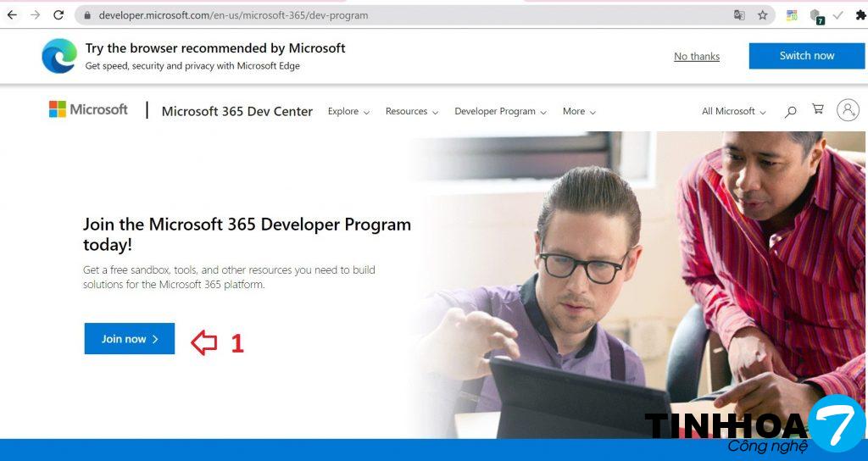
Task: Bookmark this page with the star icon
Action: tap(762, 15)
